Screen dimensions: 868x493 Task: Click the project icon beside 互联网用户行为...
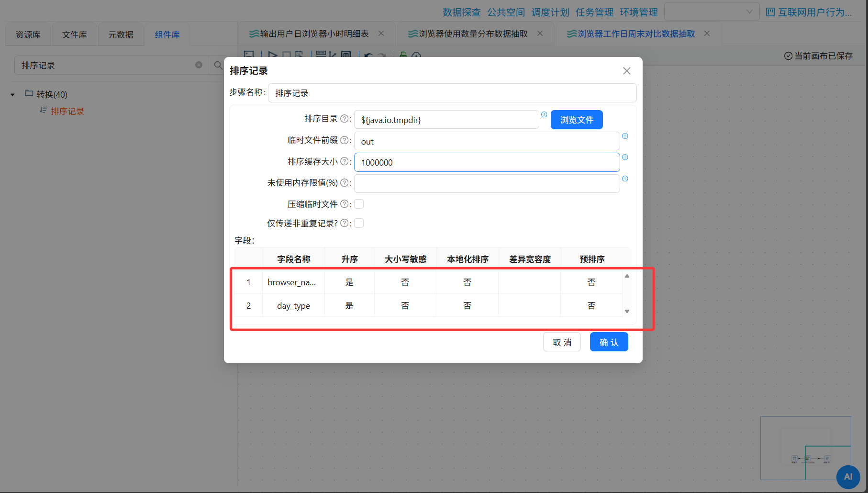coord(770,12)
